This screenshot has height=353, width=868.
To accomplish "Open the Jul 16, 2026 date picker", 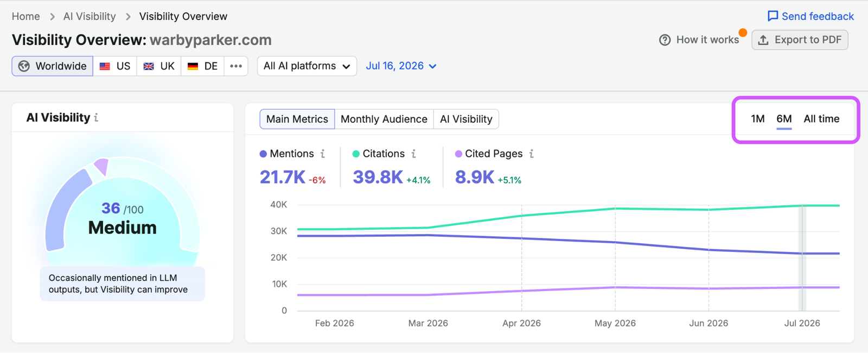I will 401,66.
